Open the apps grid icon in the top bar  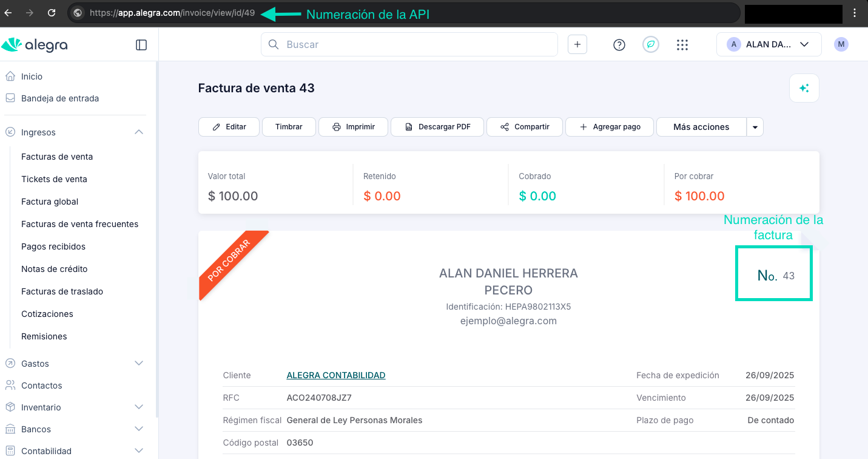[682, 44]
